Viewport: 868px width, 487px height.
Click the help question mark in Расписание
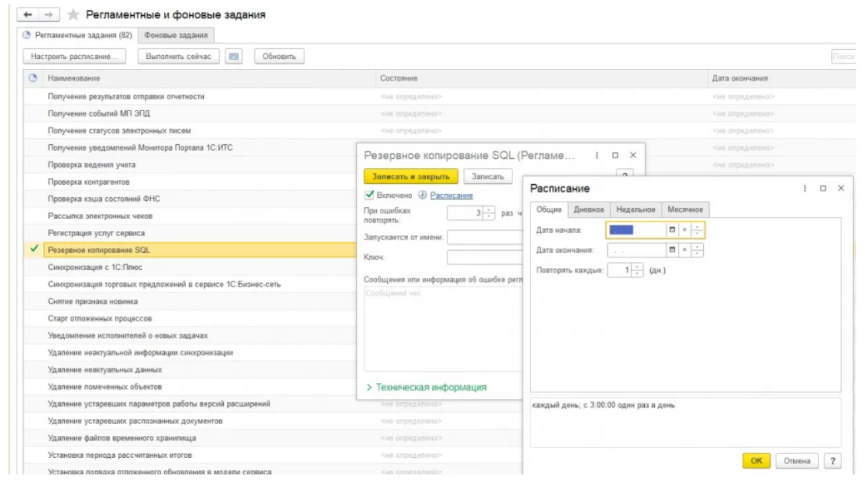coord(833,461)
